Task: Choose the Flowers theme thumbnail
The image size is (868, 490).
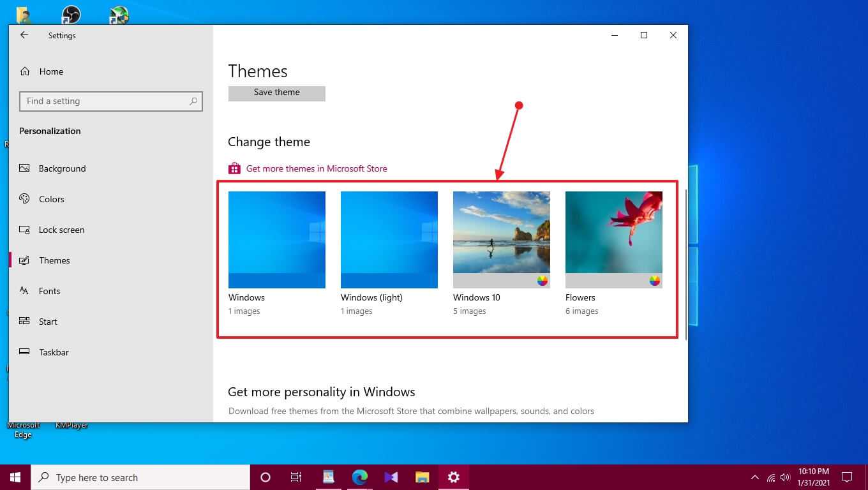Action: pos(613,240)
